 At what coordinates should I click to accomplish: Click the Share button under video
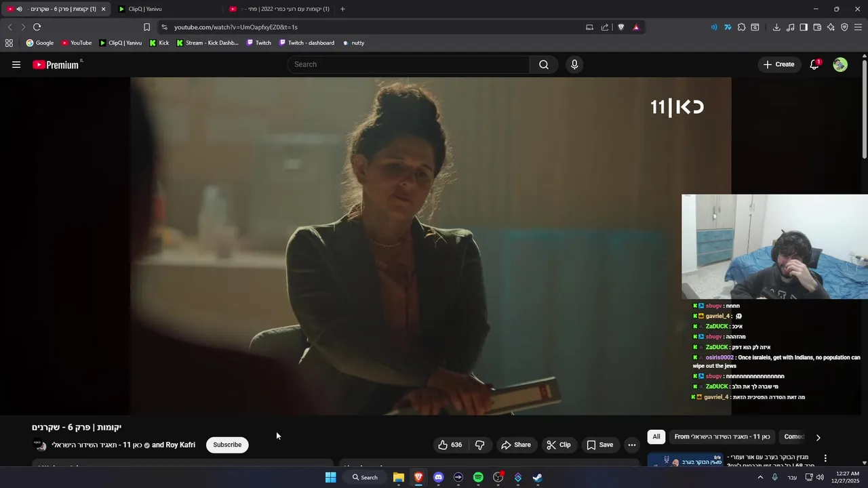click(x=515, y=445)
